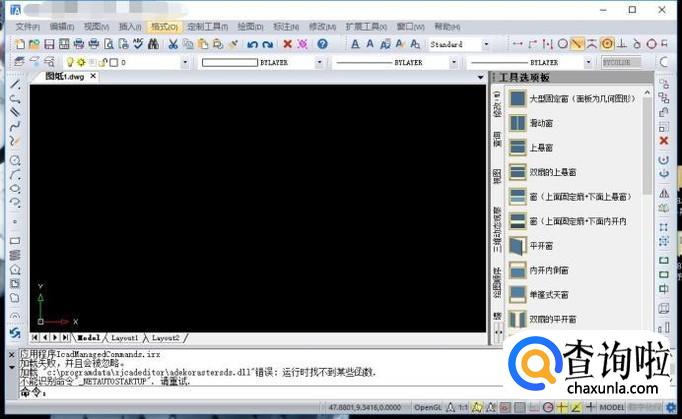Open the Standard text style dropdown
This screenshot has height=419, width=682.
(x=486, y=45)
